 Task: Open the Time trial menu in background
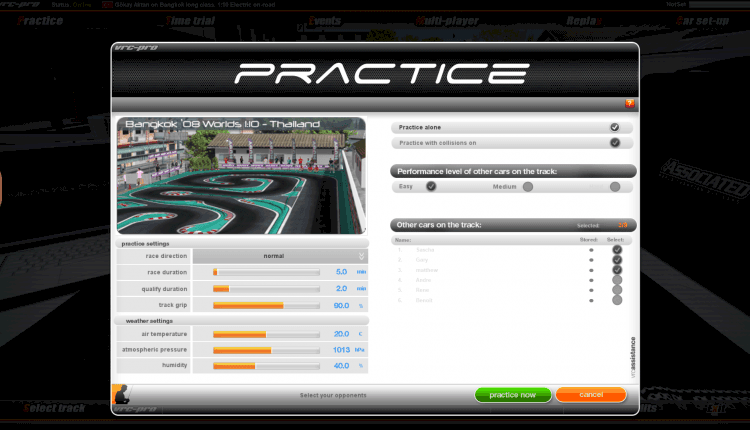click(190, 21)
